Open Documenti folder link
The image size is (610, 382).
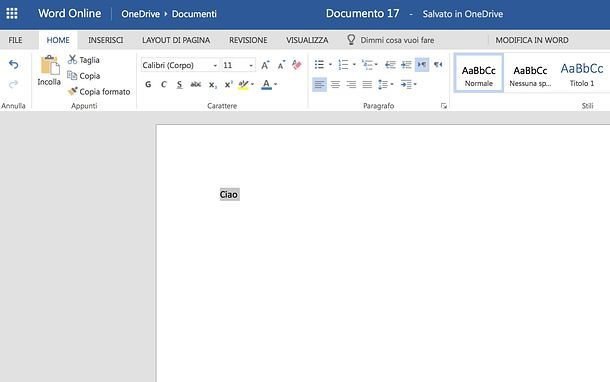coord(194,14)
